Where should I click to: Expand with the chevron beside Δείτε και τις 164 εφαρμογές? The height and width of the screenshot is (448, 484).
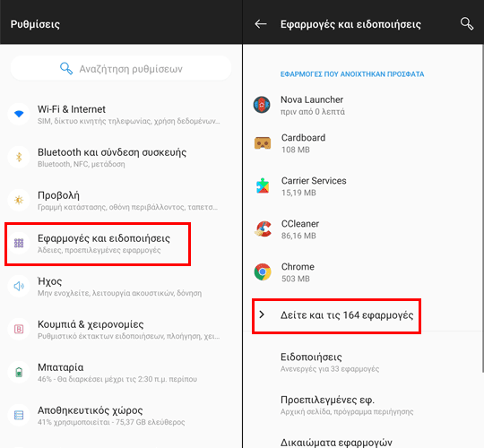[x=262, y=314]
